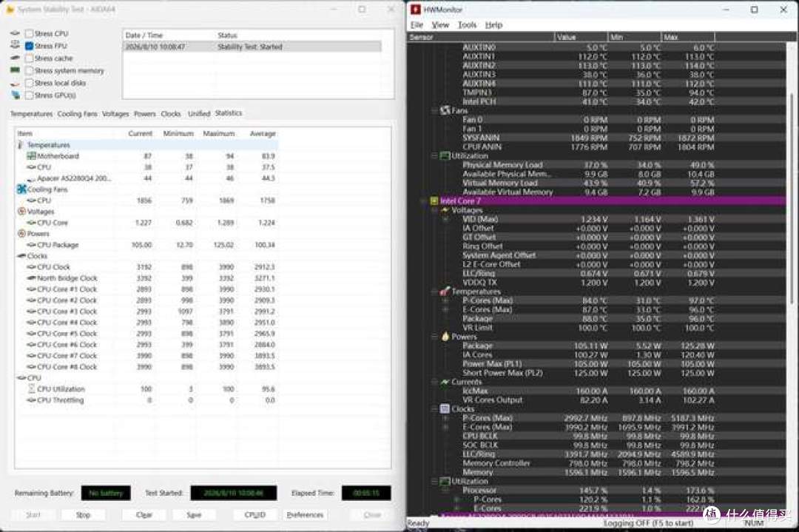799x532 pixels.
Task: Collapse the Fans node in HWMonitor
Action: tap(435, 110)
